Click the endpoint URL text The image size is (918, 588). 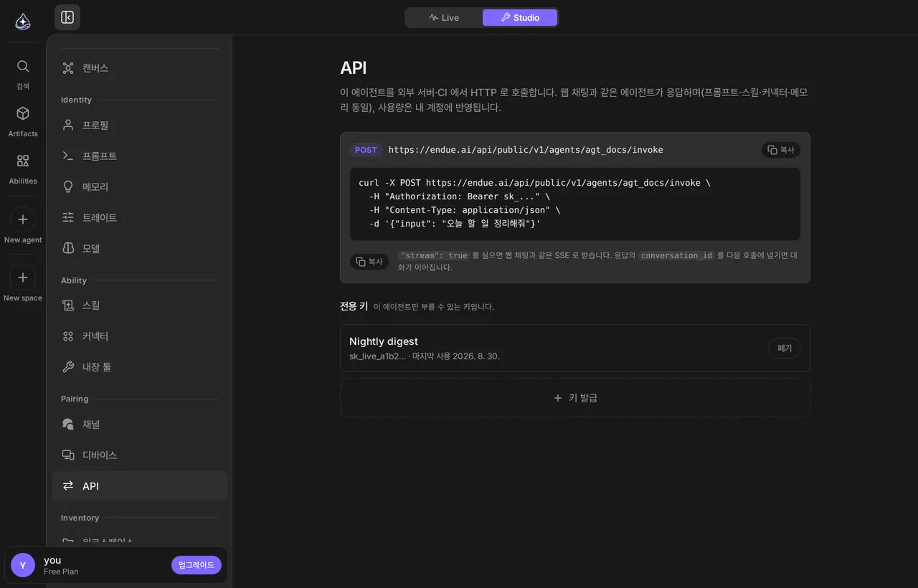(526, 150)
